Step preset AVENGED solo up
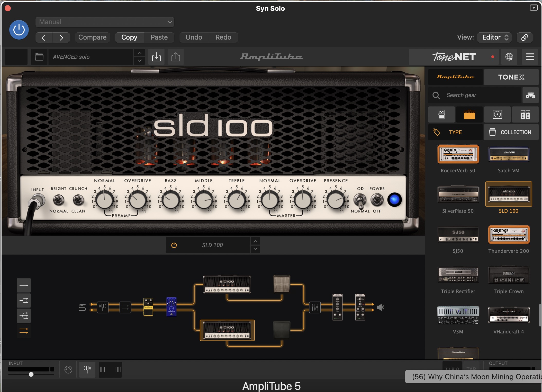 139,53
